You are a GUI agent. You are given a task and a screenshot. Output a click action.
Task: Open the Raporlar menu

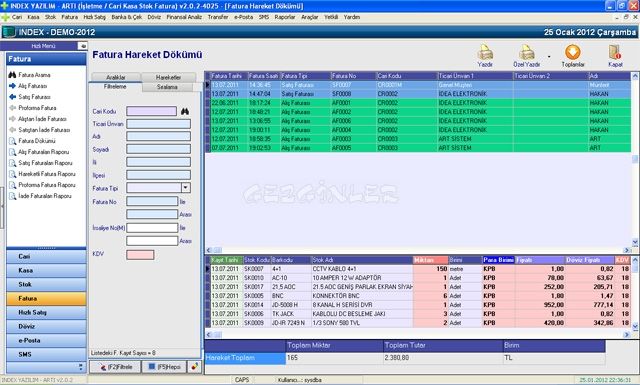point(284,17)
